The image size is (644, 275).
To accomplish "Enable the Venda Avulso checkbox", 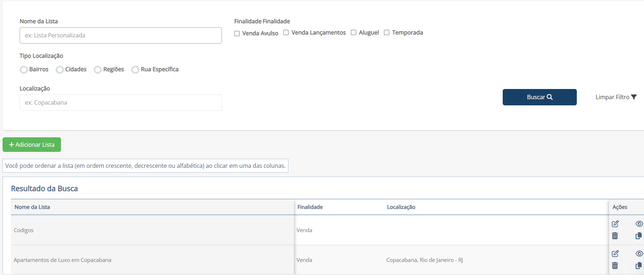I will (237, 33).
